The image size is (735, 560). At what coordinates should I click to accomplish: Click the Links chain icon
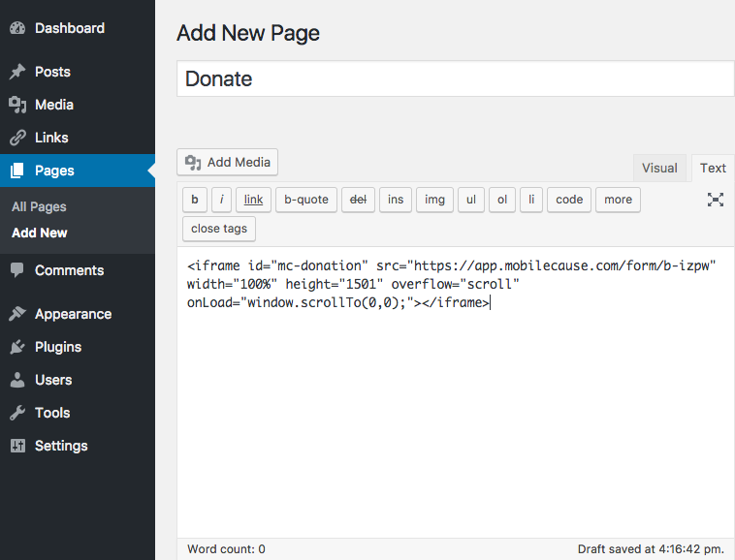coord(17,138)
